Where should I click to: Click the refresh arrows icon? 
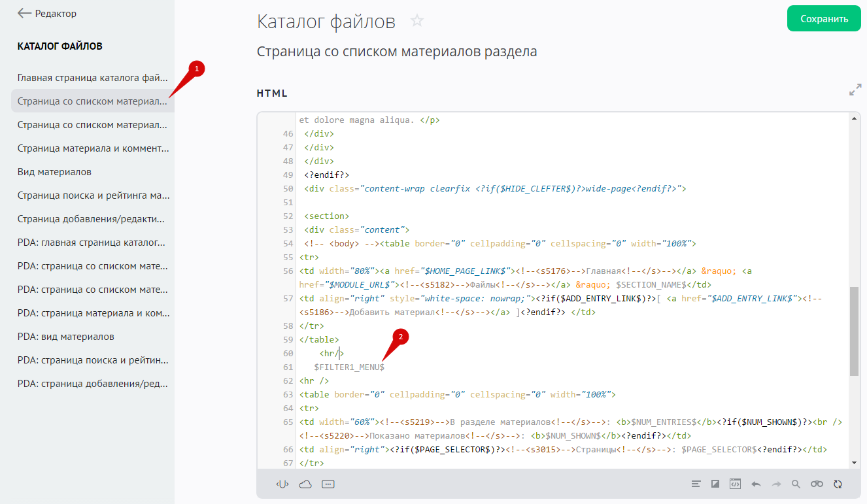tap(838, 484)
